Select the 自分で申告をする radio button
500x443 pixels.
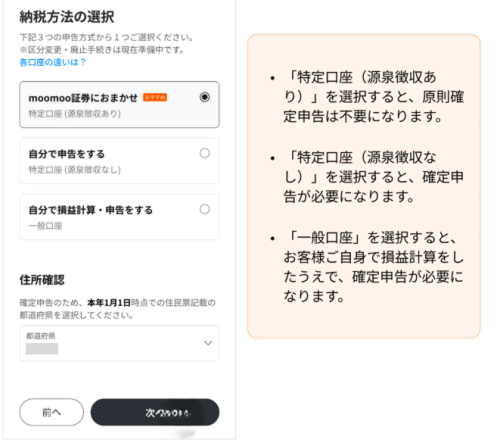pos(204,153)
